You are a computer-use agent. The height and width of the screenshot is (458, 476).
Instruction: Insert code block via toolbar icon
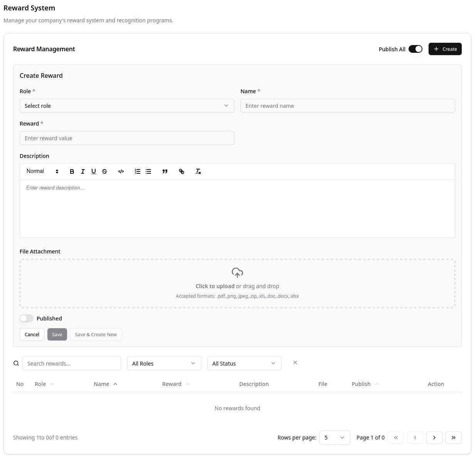pos(121,171)
